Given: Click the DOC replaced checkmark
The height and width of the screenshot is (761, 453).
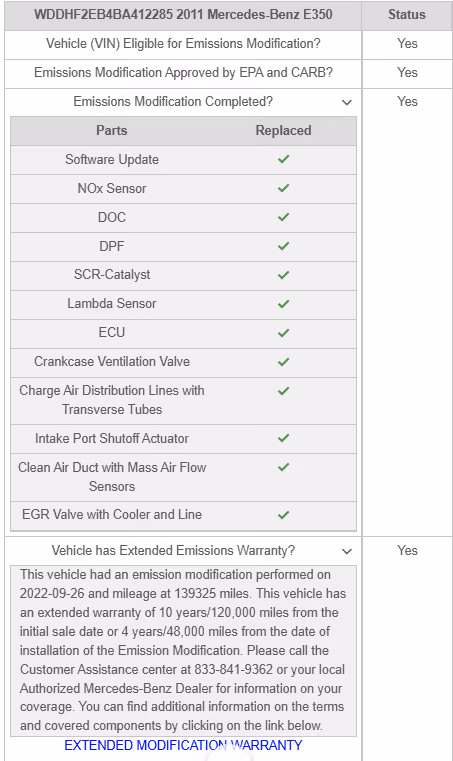Looking at the screenshot, I should point(284,217).
